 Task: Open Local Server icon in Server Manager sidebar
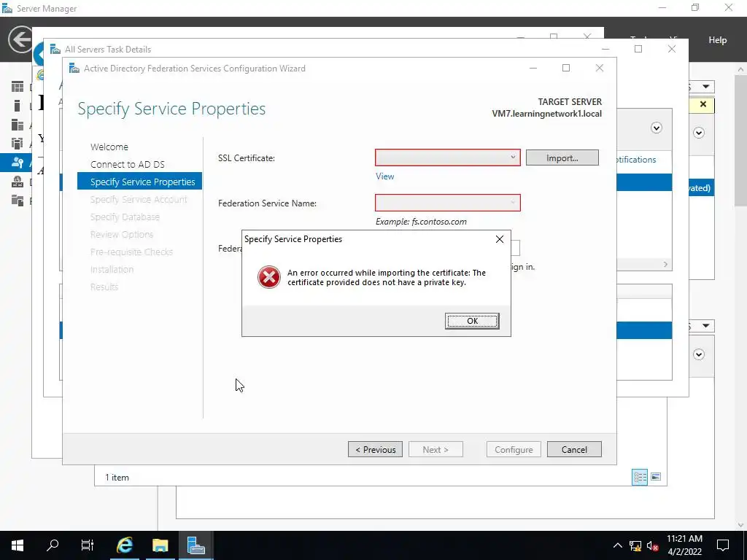tap(18, 106)
